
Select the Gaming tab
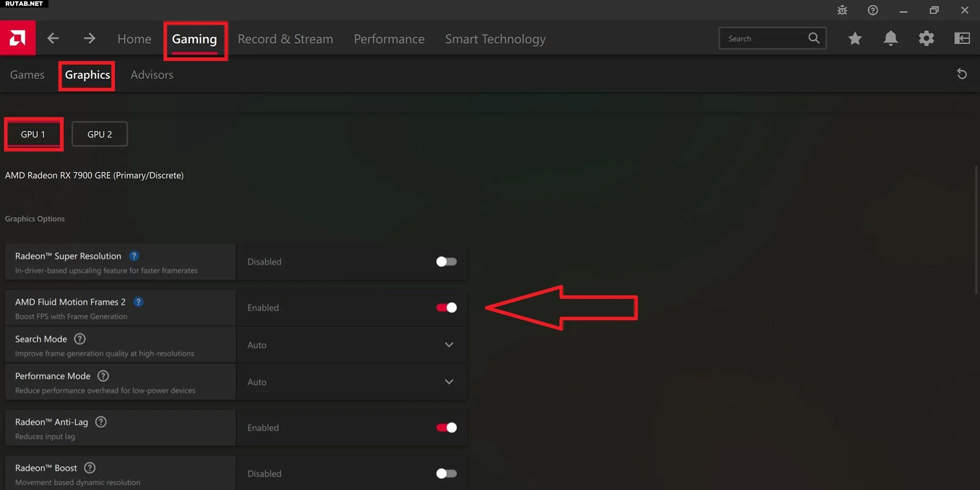click(195, 39)
